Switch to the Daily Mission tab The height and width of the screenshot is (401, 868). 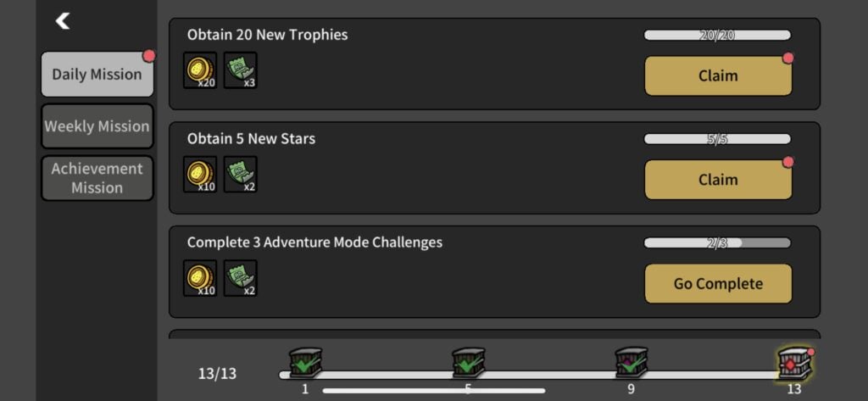tap(97, 75)
